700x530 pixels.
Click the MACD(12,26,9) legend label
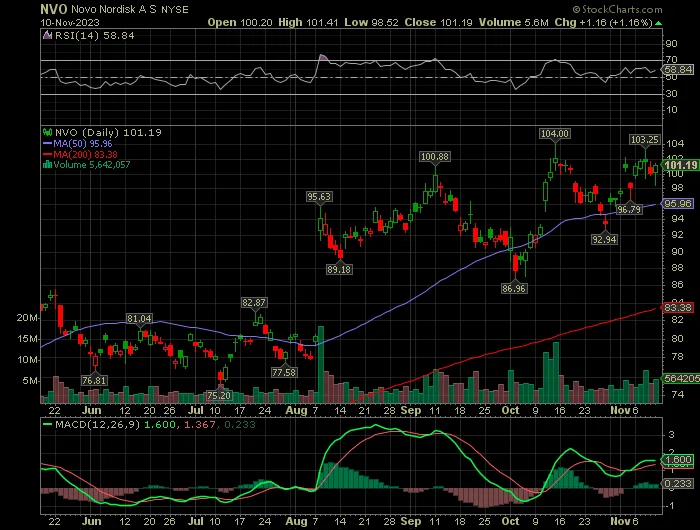click(97, 425)
